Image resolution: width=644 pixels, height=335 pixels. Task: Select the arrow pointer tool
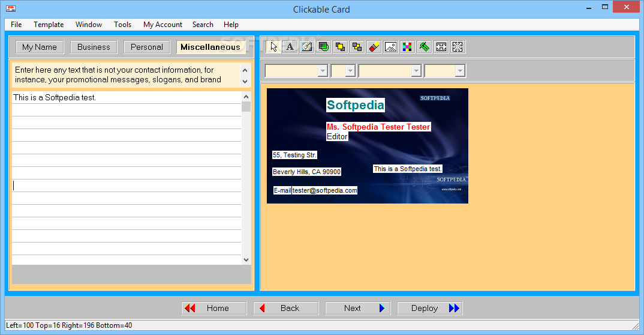click(x=273, y=47)
